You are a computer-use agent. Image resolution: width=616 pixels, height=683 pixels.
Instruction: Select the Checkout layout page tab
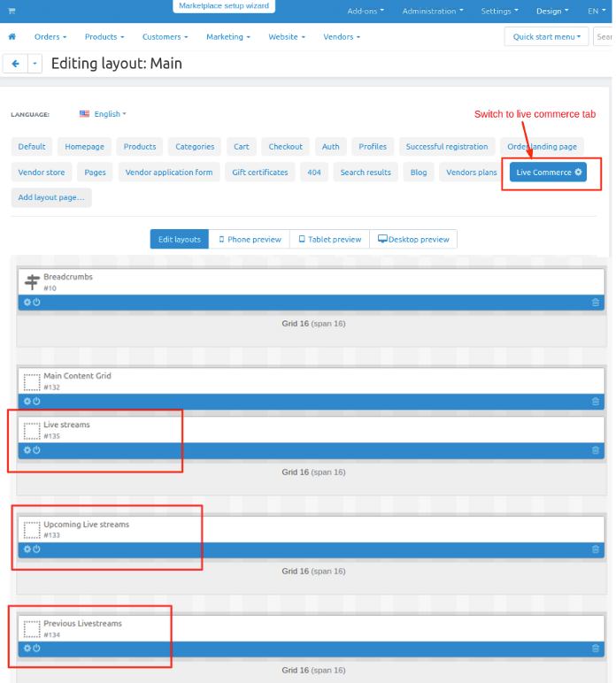pos(285,147)
